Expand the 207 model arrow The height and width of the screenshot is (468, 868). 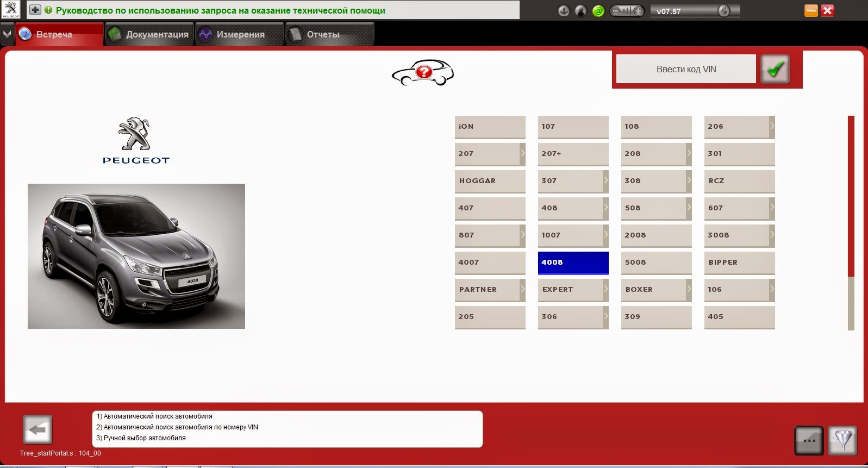[x=522, y=153]
